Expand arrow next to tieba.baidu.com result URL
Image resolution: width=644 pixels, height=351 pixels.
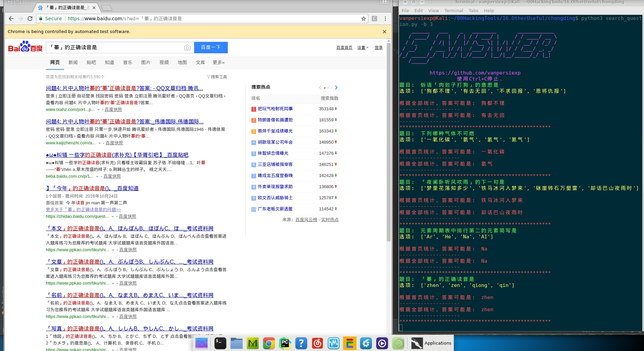pyautogui.click(x=97, y=177)
